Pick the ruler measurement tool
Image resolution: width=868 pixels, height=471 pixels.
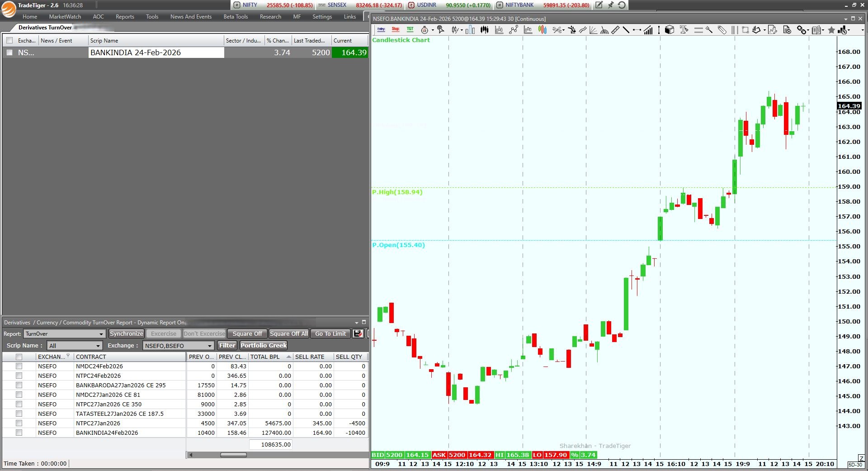point(615,30)
